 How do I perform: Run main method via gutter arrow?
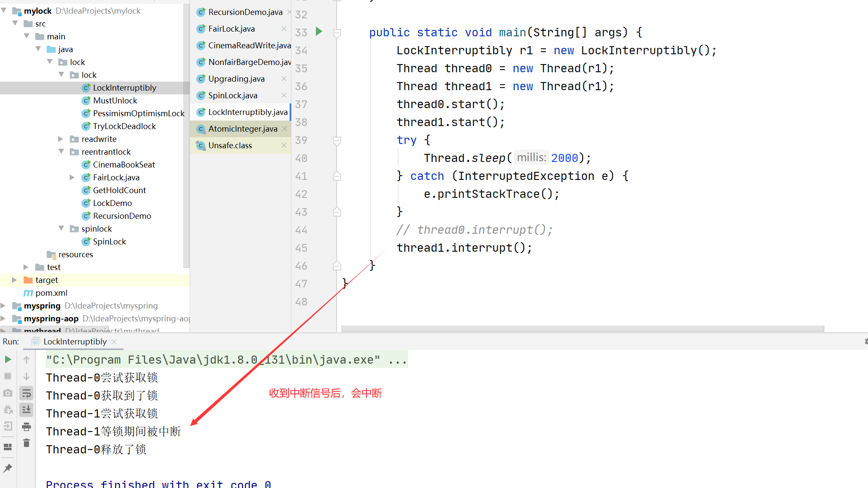point(319,32)
